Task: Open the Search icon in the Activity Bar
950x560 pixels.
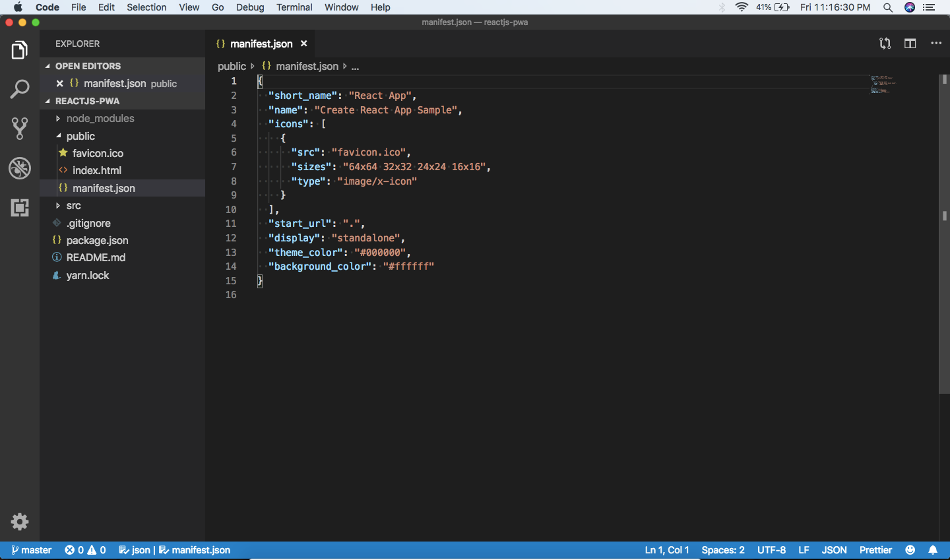Action: 20,89
